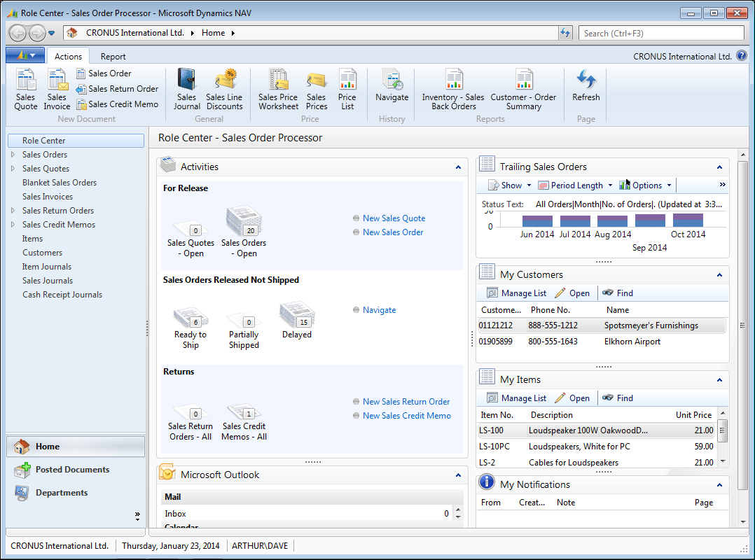
Task: Open the Show dropdown in Trailing Sales Orders
Action: click(x=510, y=185)
